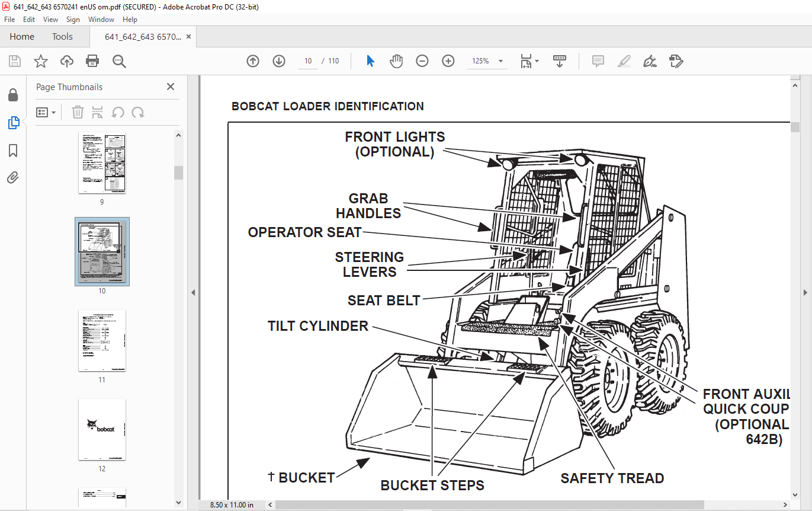The width and height of the screenshot is (812, 511).
Task: Add a comment with Sticky Note tool
Action: [x=598, y=61]
